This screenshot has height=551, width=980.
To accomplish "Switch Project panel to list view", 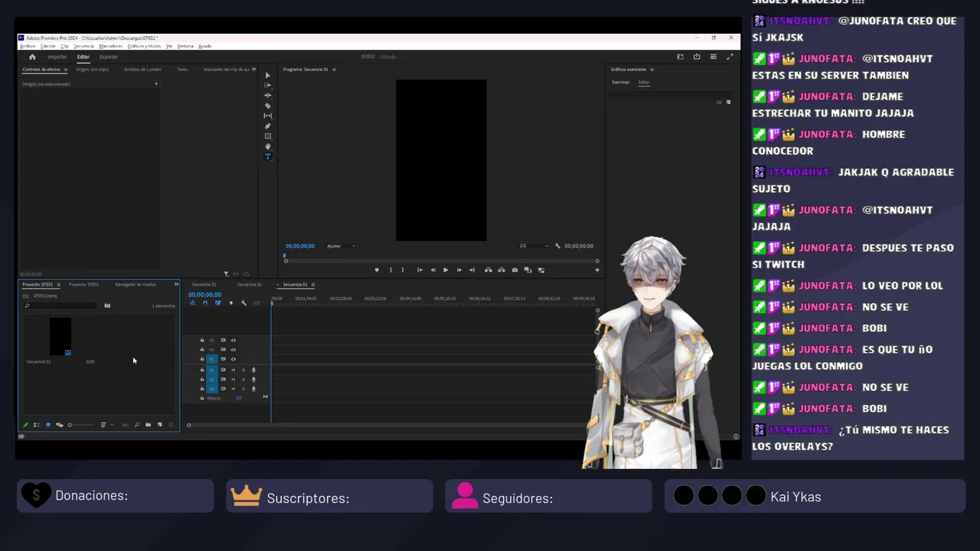I will [37, 425].
